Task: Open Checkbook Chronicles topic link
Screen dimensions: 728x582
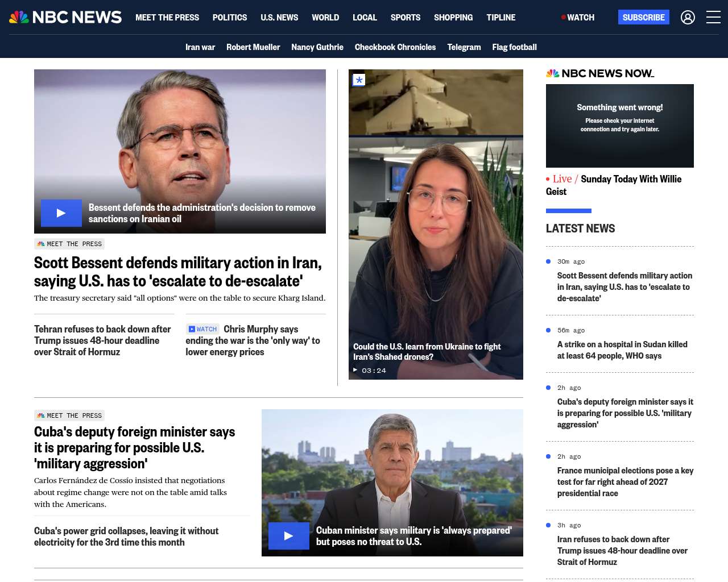Action: (395, 47)
